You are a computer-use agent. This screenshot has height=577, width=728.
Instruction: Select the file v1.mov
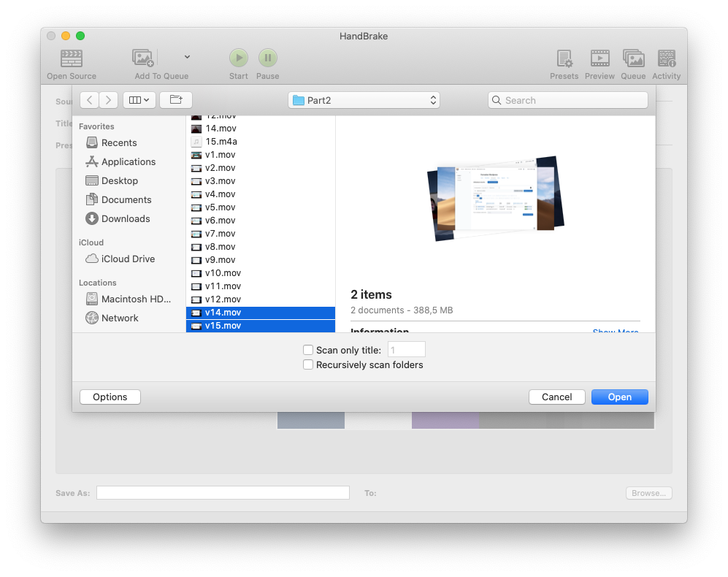coord(261,155)
